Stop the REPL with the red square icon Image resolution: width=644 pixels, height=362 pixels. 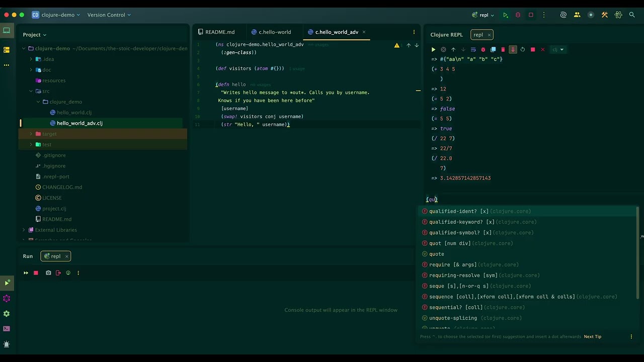[x=533, y=49]
